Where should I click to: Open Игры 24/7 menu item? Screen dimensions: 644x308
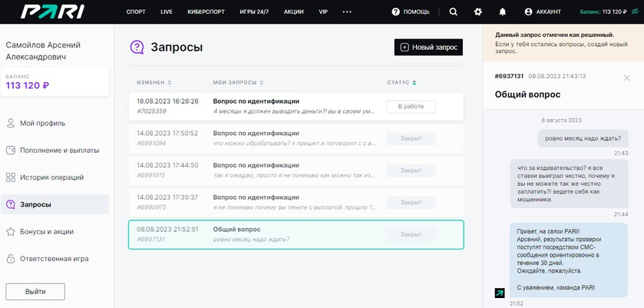254,12
